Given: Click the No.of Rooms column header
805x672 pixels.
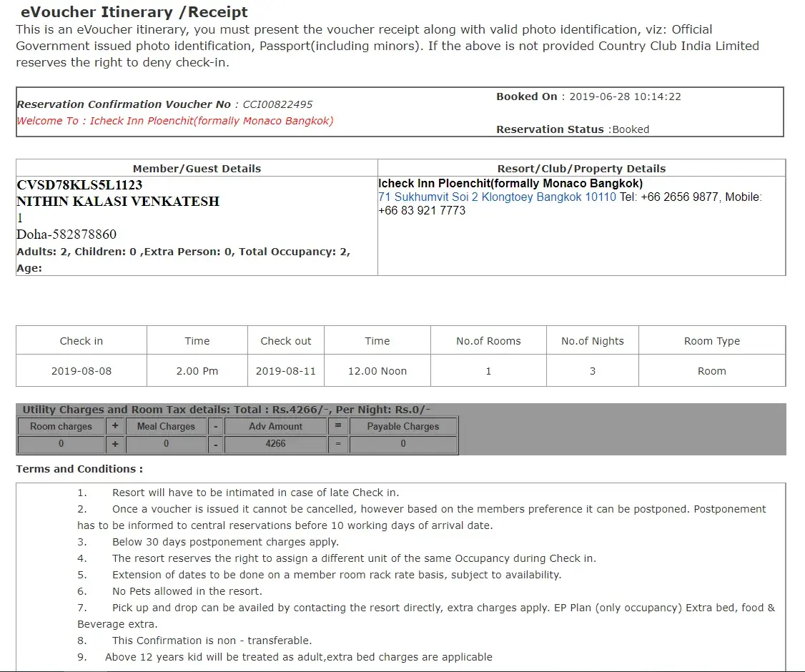Looking at the screenshot, I should (488, 341).
